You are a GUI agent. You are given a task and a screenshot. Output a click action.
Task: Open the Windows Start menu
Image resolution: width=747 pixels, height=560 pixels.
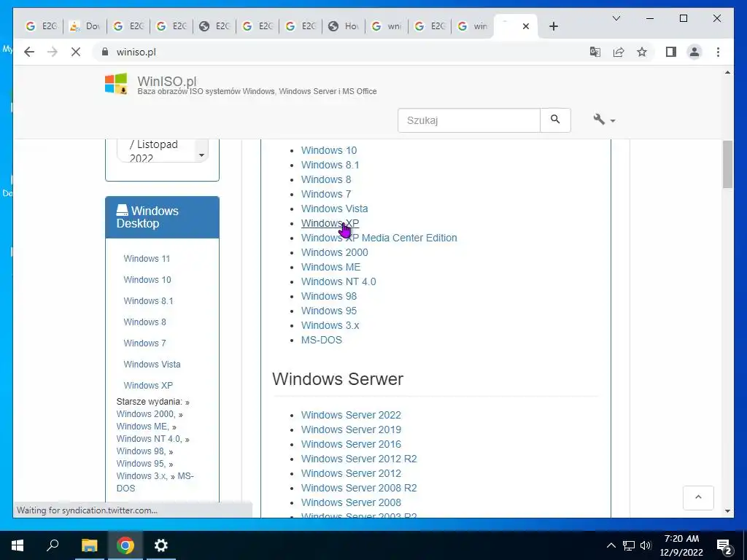(x=18, y=545)
